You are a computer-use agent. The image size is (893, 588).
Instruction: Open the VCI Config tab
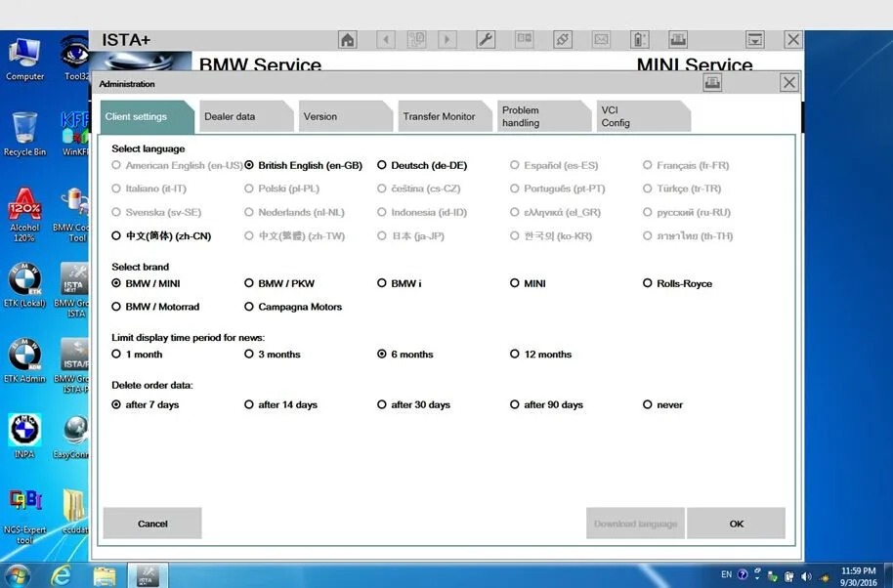(x=644, y=116)
